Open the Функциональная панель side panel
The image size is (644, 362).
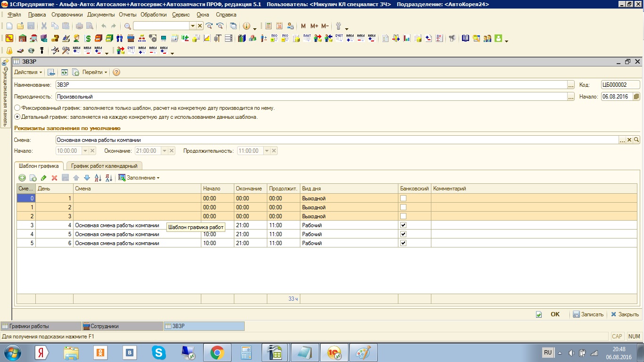click(x=5, y=93)
